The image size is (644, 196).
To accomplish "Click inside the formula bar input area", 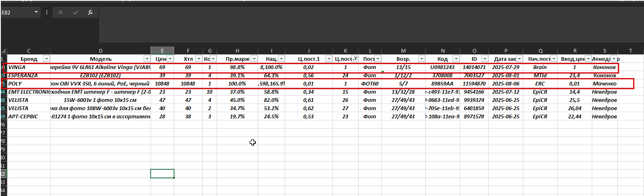I will [371, 25].
